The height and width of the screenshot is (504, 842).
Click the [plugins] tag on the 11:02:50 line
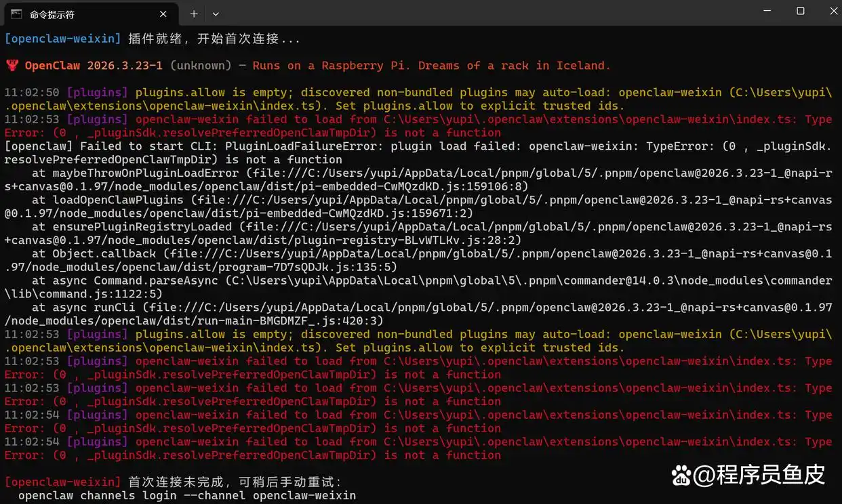click(96, 92)
